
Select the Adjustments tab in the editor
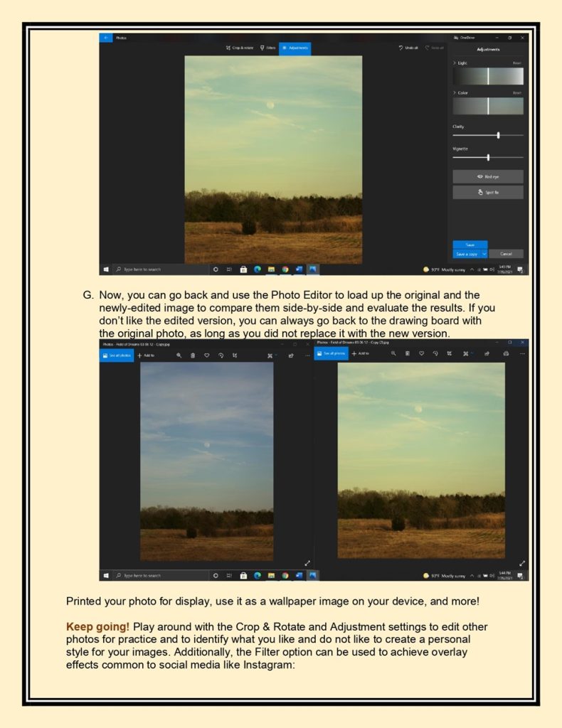click(x=295, y=48)
